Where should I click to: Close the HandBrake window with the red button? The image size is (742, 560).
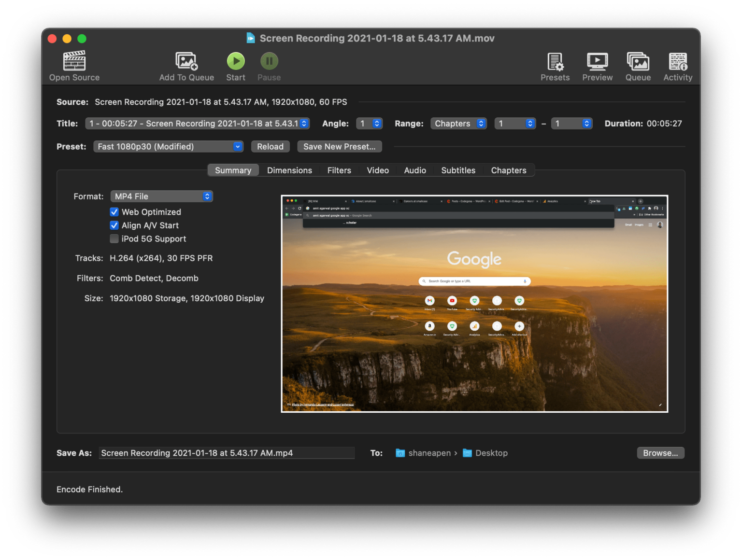click(x=52, y=39)
